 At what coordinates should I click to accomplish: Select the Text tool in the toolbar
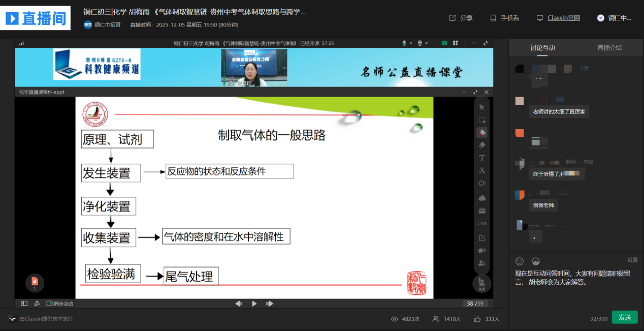pyautogui.click(x=482, y=158)
